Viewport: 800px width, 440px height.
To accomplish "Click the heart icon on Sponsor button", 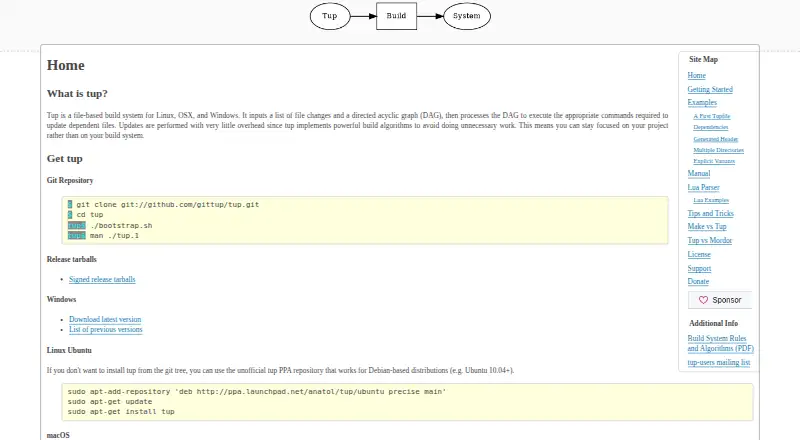I will (703, 300).
